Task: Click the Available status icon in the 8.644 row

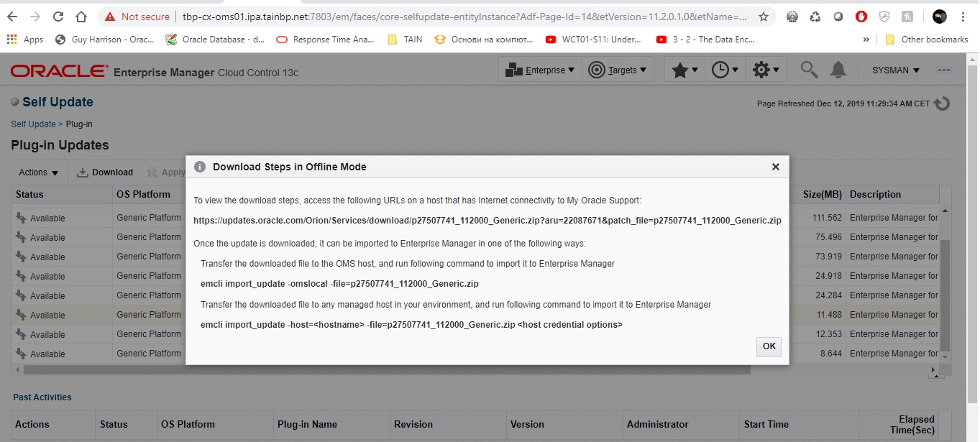Action: tap(21, 354)
